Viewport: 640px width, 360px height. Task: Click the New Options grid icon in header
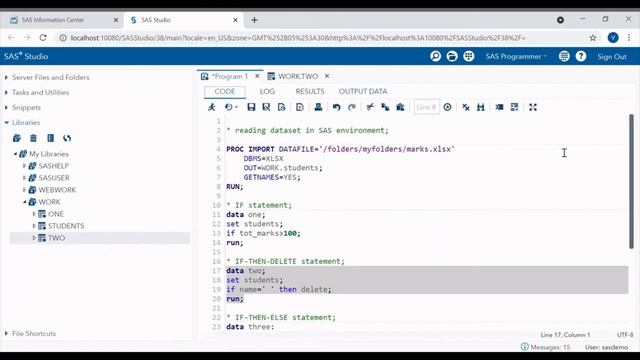(469, 56)
